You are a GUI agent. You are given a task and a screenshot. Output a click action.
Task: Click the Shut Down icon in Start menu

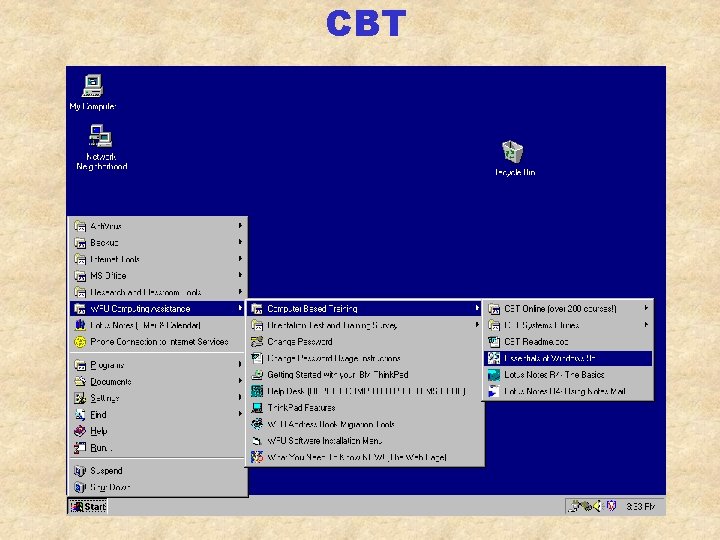tap(80, 487)
